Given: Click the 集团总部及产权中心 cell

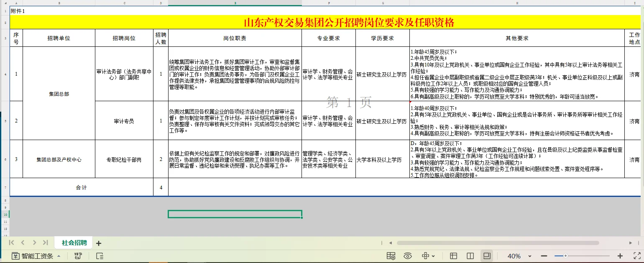Looking at the screenshot, I should pyautogui.click(x=59, y=160).
